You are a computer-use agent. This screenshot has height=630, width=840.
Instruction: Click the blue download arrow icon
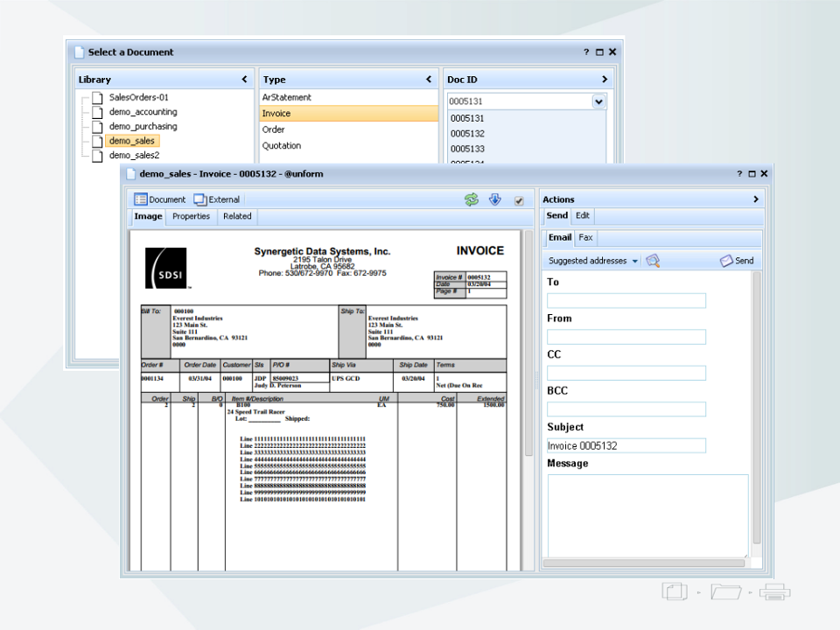click(494, 199)
